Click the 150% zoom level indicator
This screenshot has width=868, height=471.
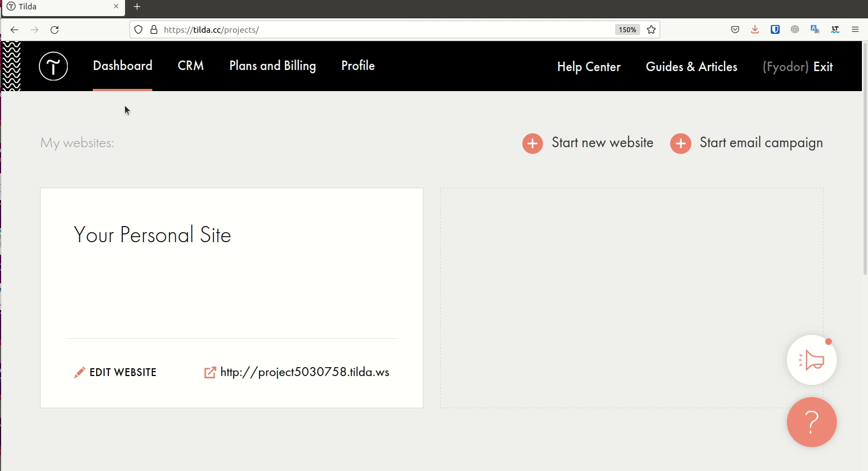click(627, 29)
